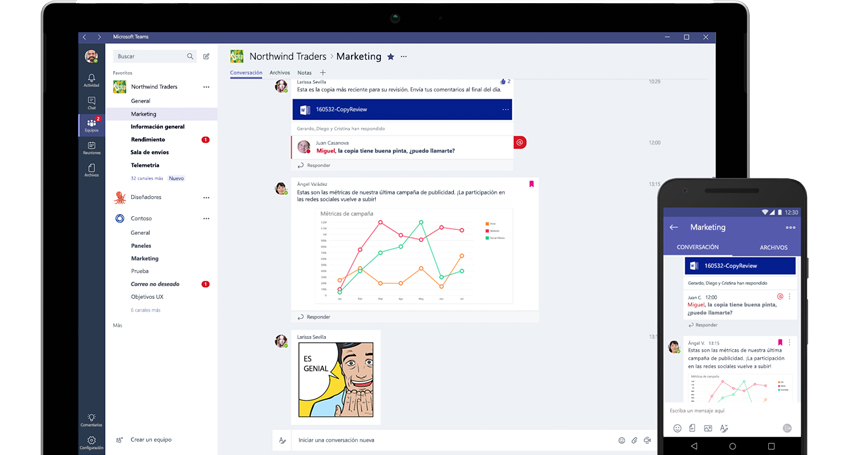Open emoji picker in desktop compose box
This screenshot has width=850, height=455.
coord(622,440)
